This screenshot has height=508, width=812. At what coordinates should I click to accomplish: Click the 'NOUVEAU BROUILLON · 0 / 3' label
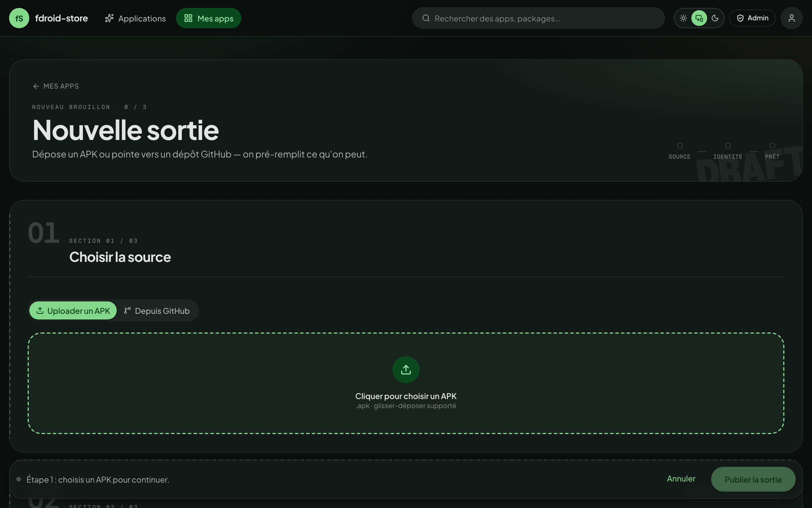click(89, 107)
